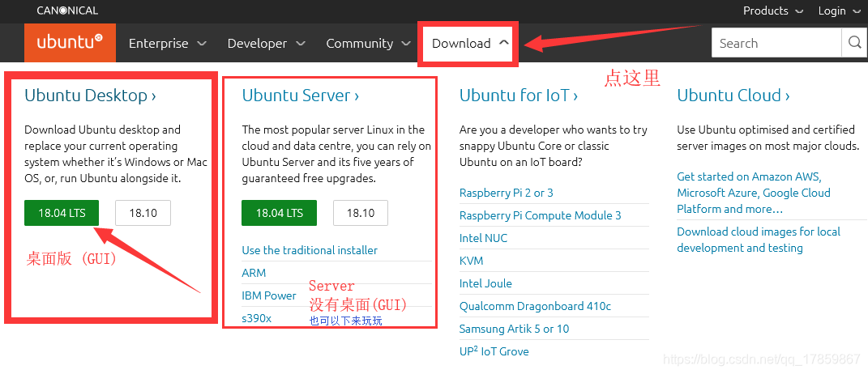Collapse the Download menu
868x374 pixels.
click(470, 43)
